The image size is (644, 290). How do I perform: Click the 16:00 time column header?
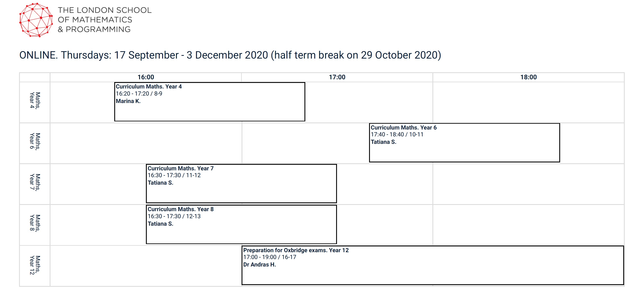click(146, 77)
